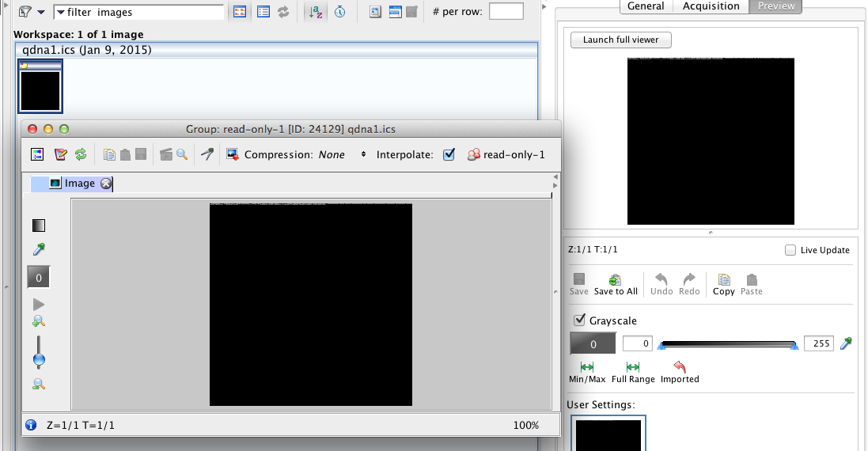Screen dimensions: 868x451
Task: Click the vertical zoom slider handle
Action: click(39, 360)
